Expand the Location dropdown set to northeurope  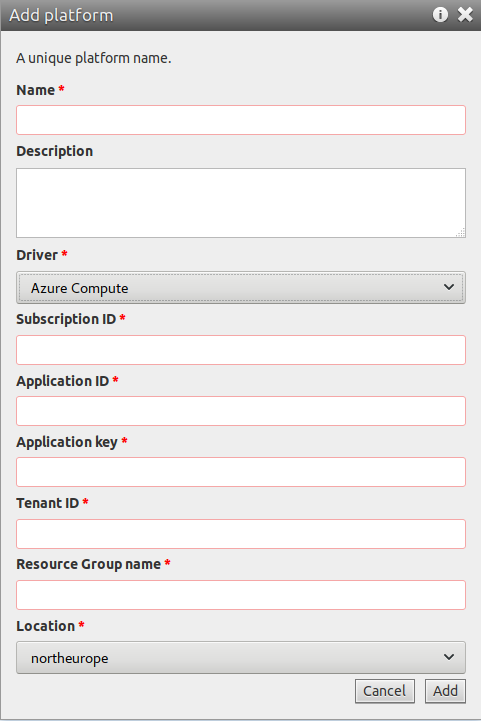point(241,658)
